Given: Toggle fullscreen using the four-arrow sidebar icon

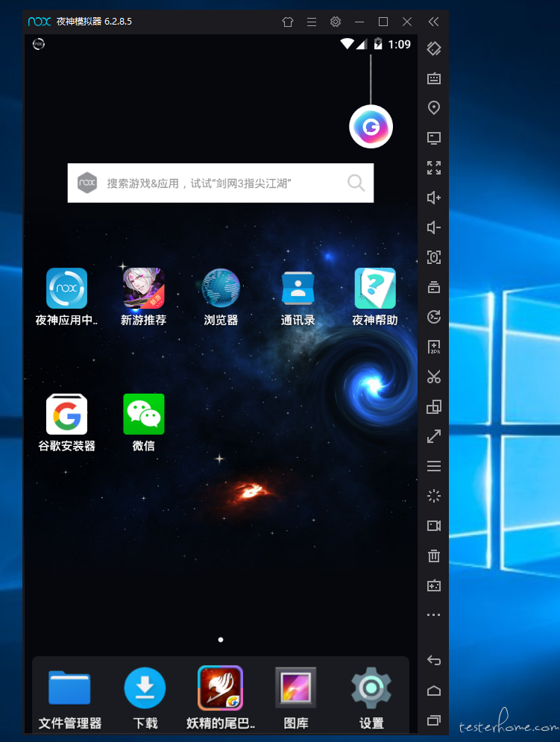Looking at the screenshot, I should [434, 168].
